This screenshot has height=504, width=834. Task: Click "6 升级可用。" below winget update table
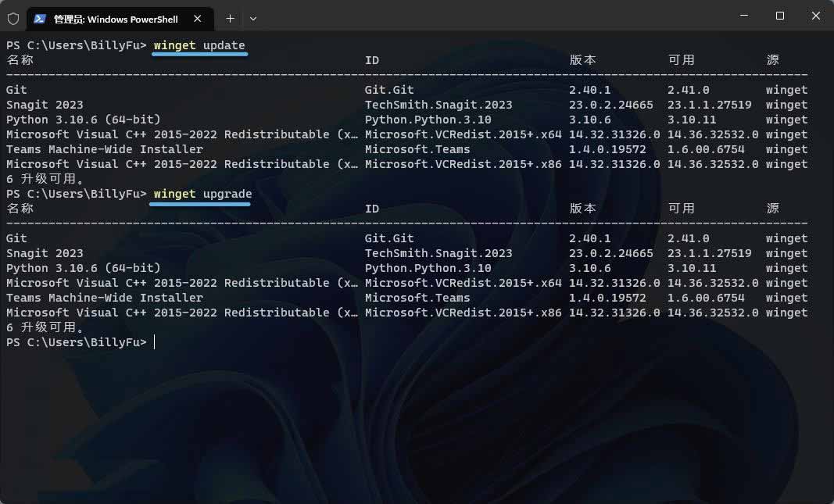[45, 179]
